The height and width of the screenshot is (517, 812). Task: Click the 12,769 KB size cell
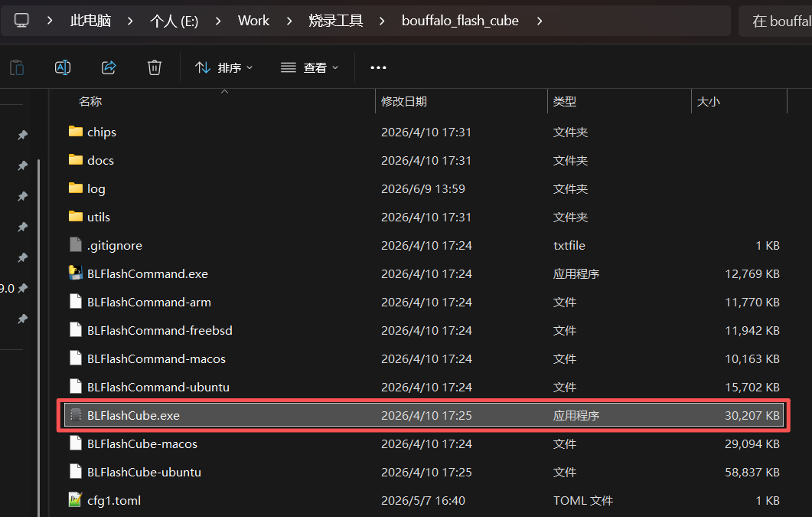point(752,273)
